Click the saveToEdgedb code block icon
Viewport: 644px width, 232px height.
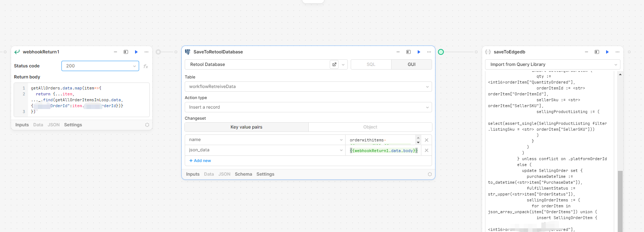pyautogui.click(x=488, y=52)
